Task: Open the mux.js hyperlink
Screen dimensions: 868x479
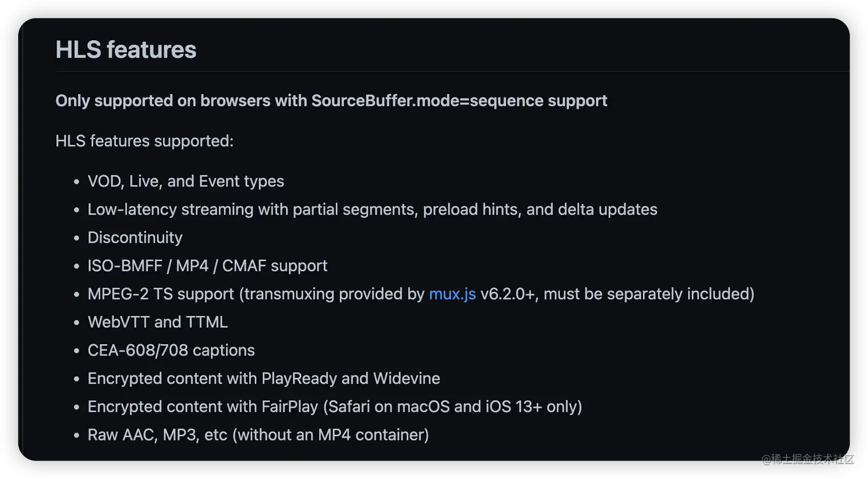Action: [452, 294]
